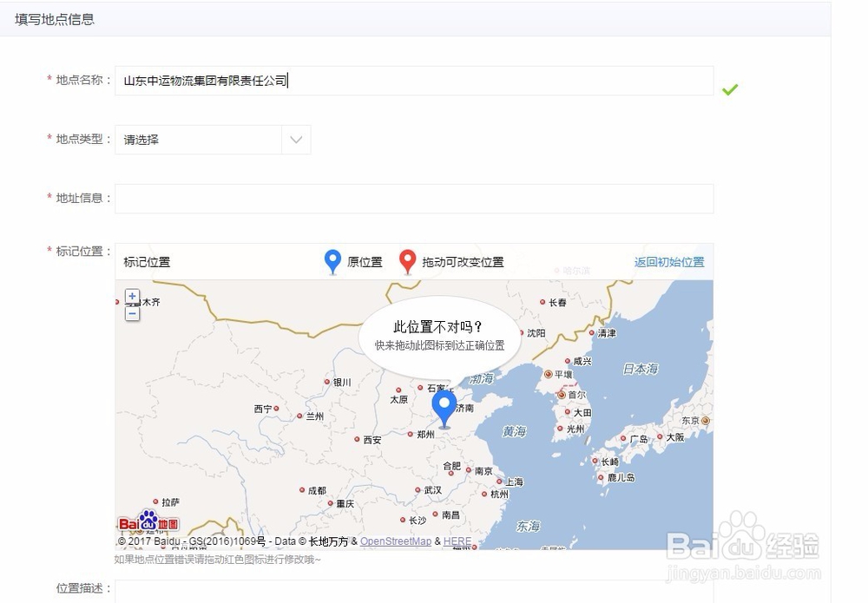Click 南昌 city label on map
The height and width of the screenshot is (603, 868).
click(x=450, y=515)
